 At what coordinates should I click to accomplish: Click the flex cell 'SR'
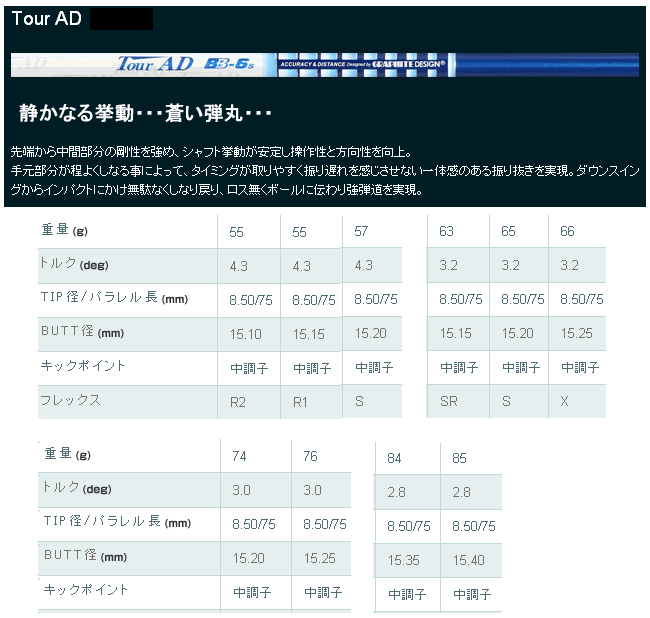coord(449,401)
